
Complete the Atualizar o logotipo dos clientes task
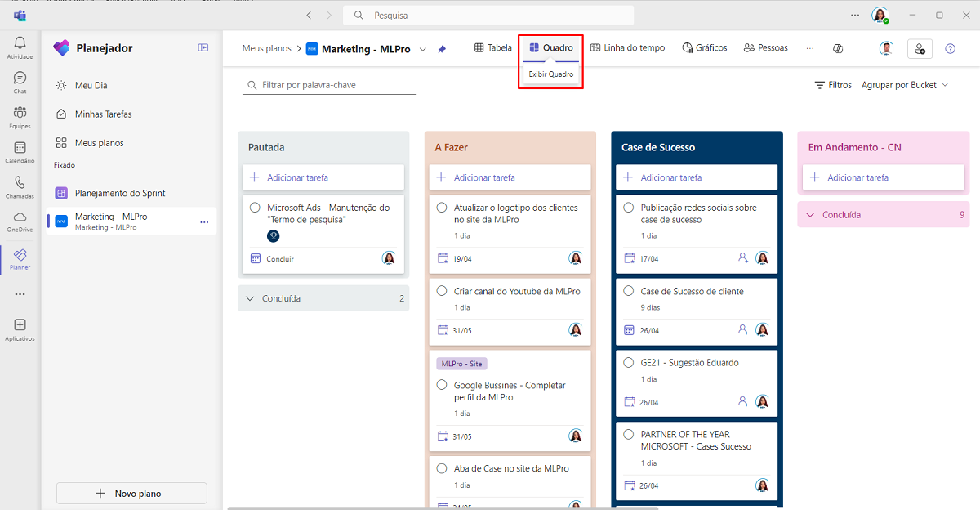click(442, 208)
